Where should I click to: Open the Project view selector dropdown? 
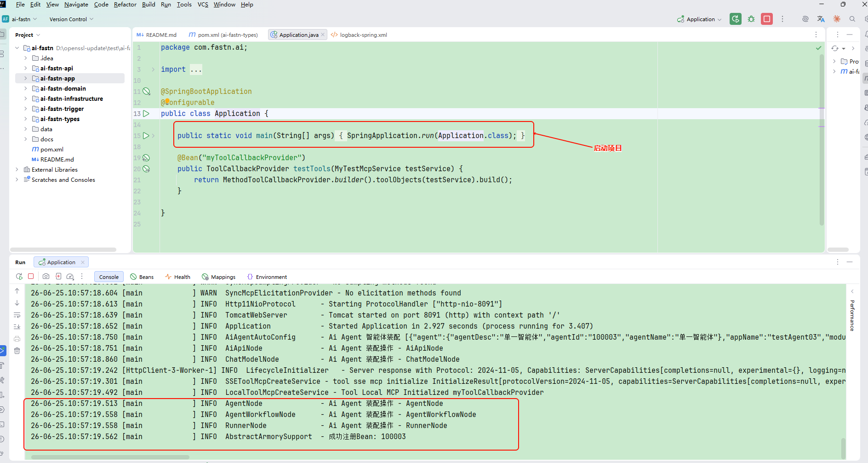[28, 35]
